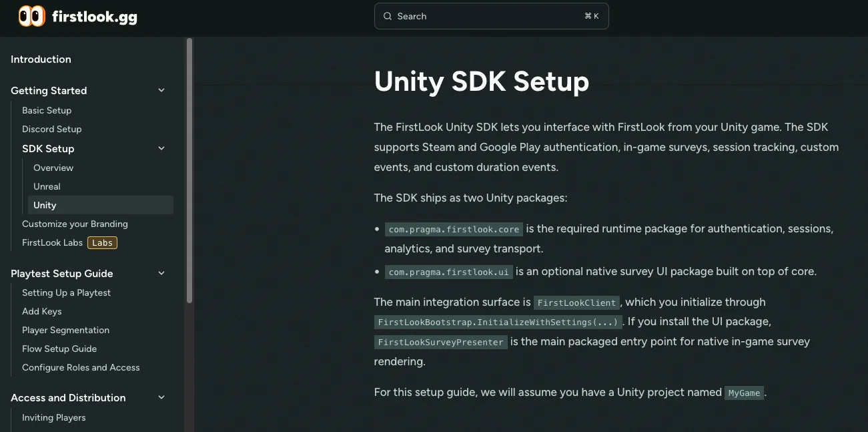Click the sidebar scrollbar
Image resolution: width=868 pixels, height=432 pixels.
pos(189,160)
